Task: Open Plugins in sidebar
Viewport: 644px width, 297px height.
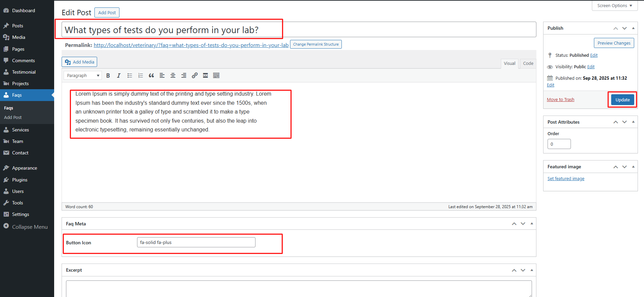Action: pyautogui.click(x=27, y=180)
